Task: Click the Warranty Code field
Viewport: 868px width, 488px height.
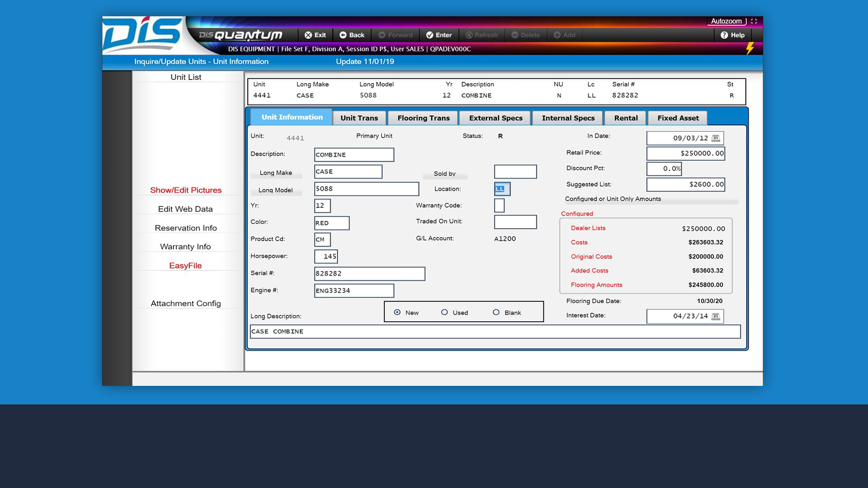Action: (x=499, y=206)
